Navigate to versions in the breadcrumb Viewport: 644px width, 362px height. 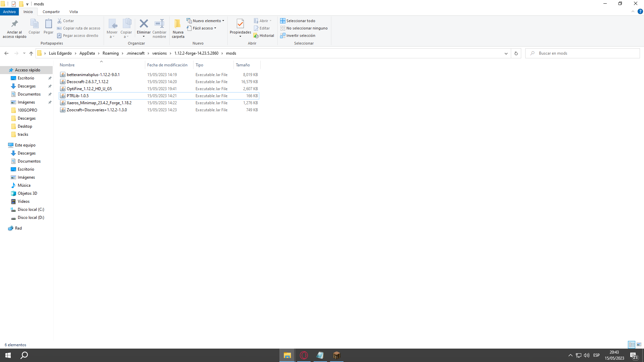pyautogui.click(x=159, y=53)
